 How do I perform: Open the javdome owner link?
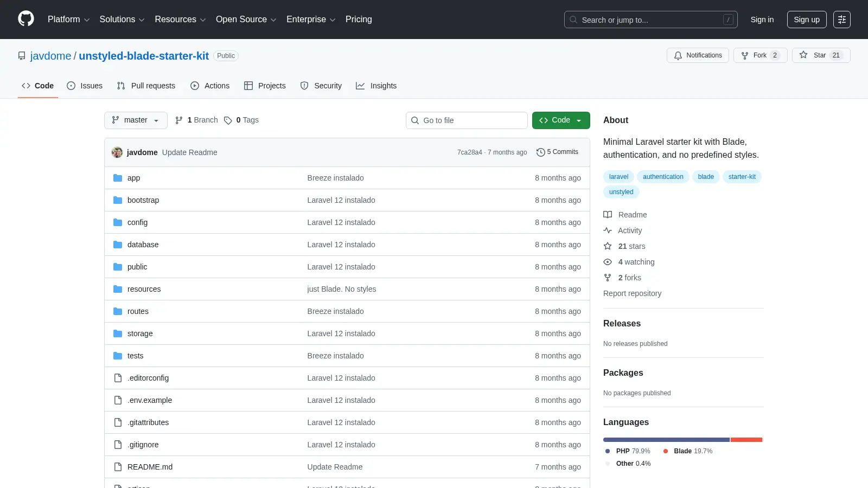(x=50, y=56)
